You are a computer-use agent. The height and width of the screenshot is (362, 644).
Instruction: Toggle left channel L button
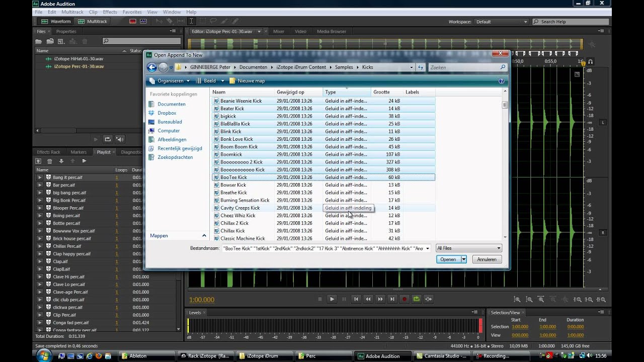[x=603, y=122]
